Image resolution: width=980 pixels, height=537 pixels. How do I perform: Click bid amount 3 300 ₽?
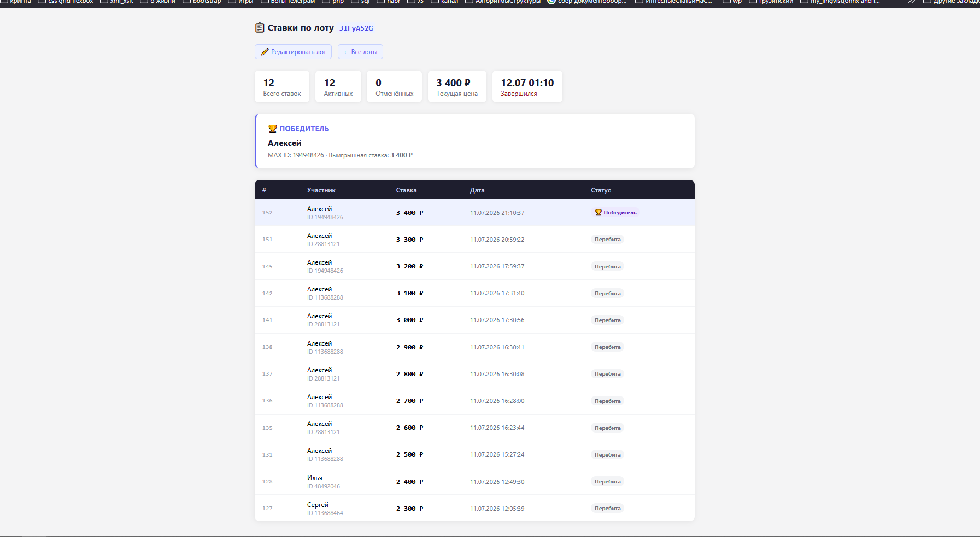409,240
